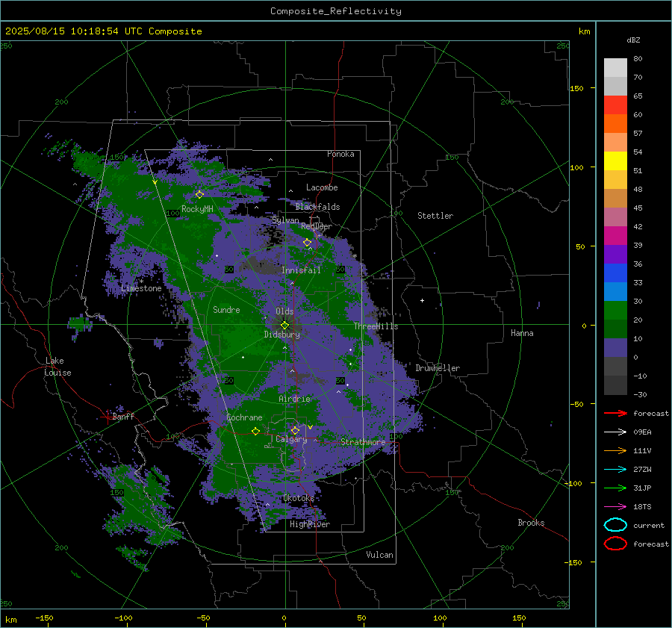
Task: Click the -150 tick on bottom axis
Action: [x=44, y=618]
